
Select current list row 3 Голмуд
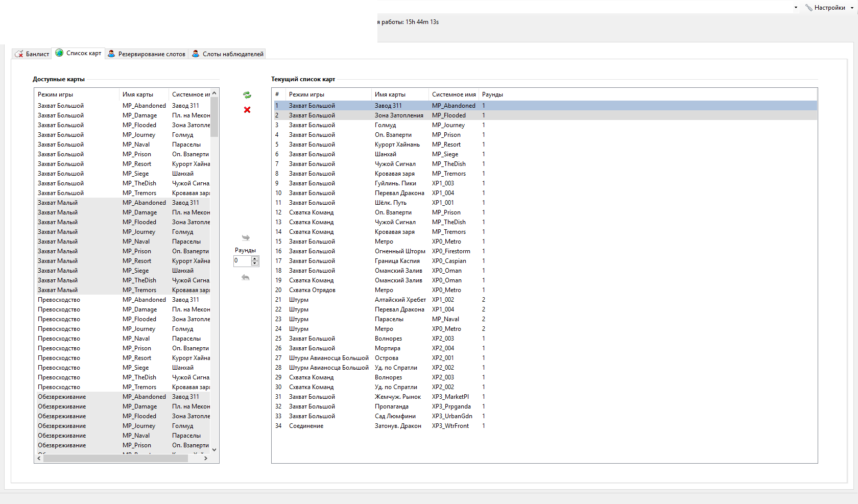[x=545, y=125]
